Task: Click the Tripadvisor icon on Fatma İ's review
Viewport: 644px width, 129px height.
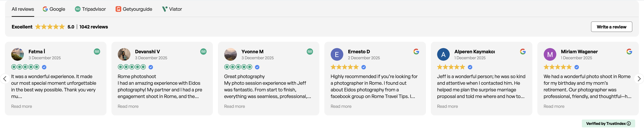Action: coord(97,51)
